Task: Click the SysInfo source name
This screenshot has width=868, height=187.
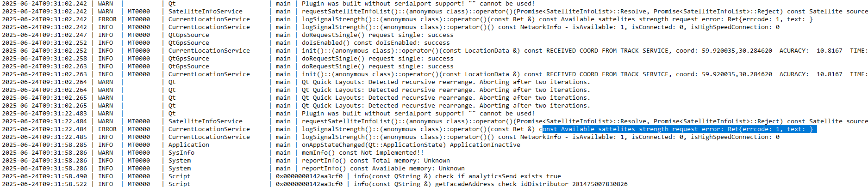Action: pos(181,153)
